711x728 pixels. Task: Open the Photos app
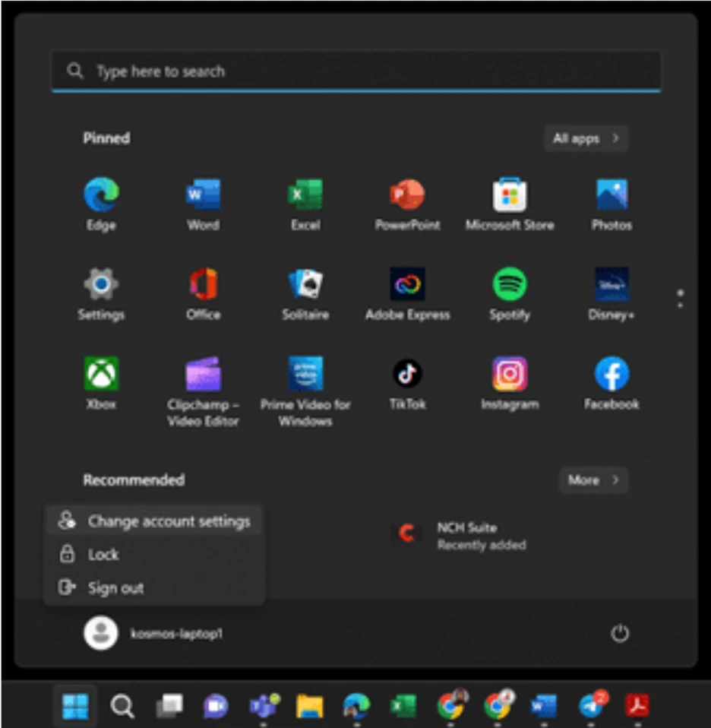pyautogui.click(x=611, y=204)
